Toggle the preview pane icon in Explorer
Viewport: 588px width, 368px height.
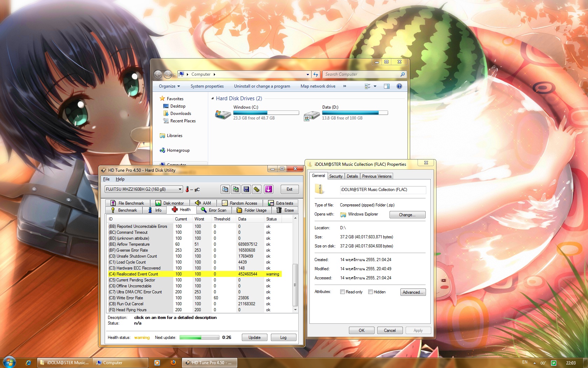pos(387,86)
